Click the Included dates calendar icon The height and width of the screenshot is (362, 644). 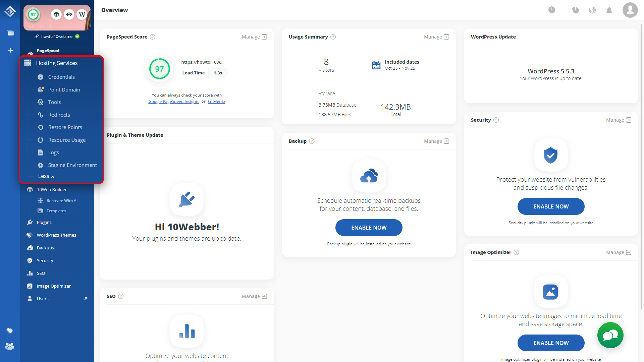[376, 65]
